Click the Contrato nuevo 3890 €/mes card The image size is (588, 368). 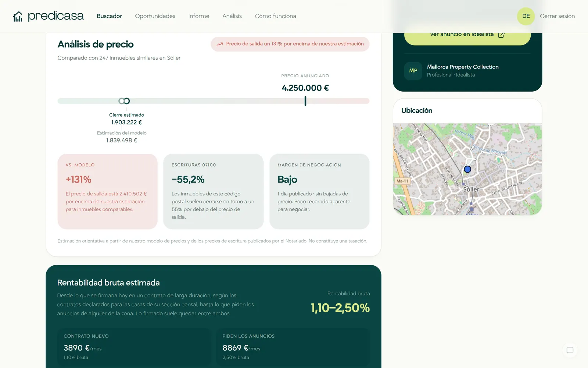coord(134,348)
